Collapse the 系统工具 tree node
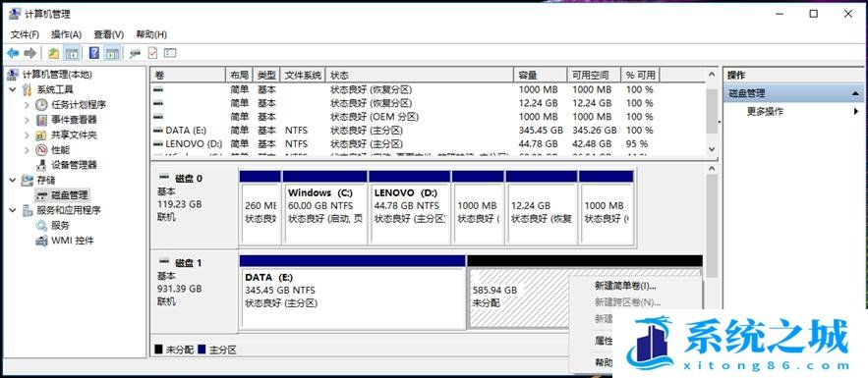The height and width of the screenshot is (378, 868). coord(13,89)
